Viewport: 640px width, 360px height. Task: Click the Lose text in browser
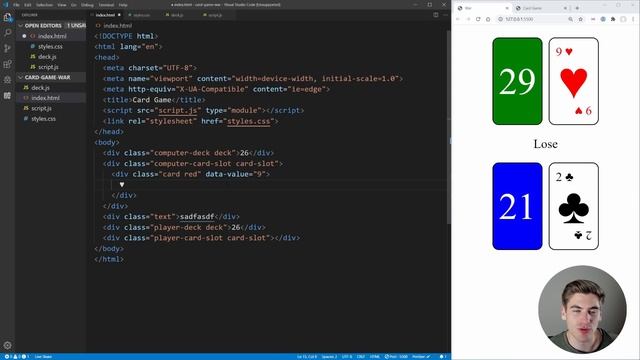coord(545,144)
